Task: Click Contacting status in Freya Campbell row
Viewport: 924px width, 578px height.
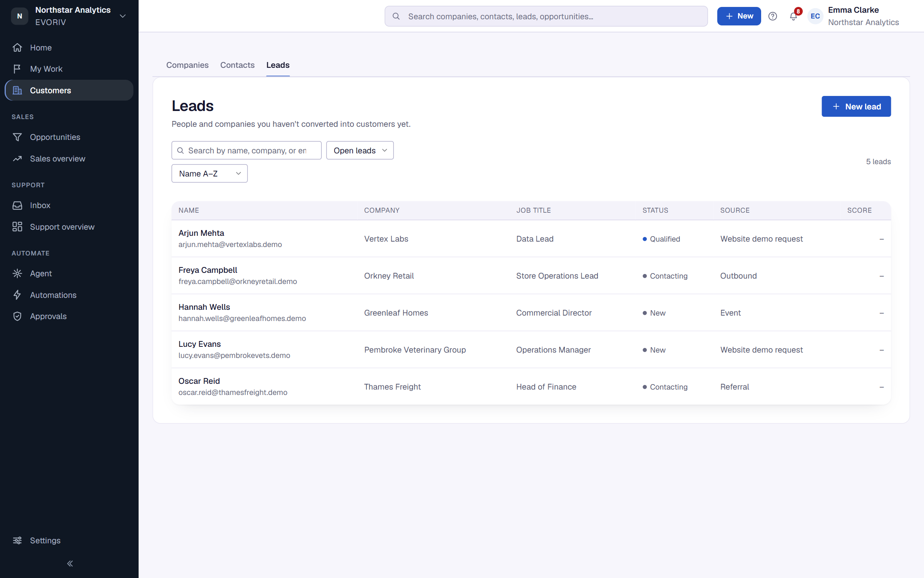Action: pyautogui.click(x=665, y=276)
